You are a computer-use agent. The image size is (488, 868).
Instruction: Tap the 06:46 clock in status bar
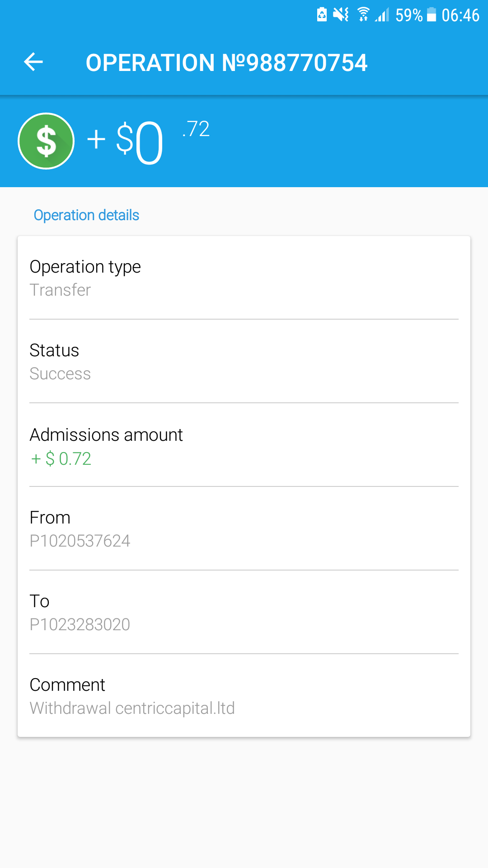point(460,15)
